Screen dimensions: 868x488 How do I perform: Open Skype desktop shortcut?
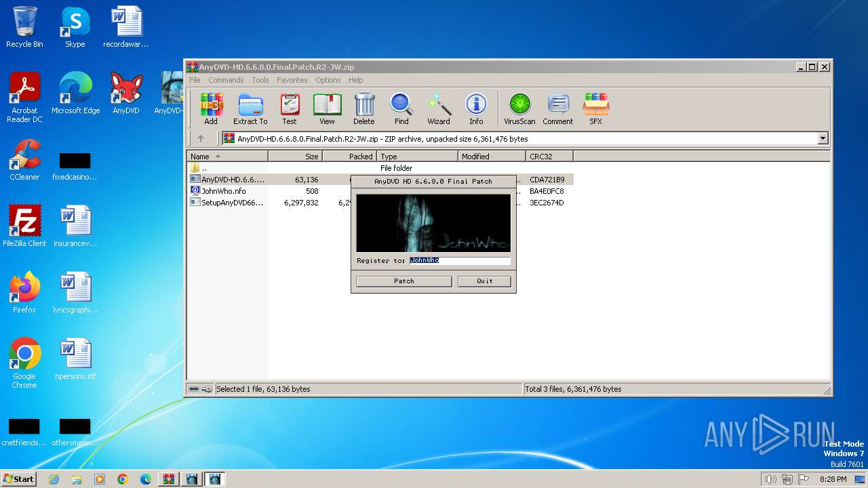[75, 27]
